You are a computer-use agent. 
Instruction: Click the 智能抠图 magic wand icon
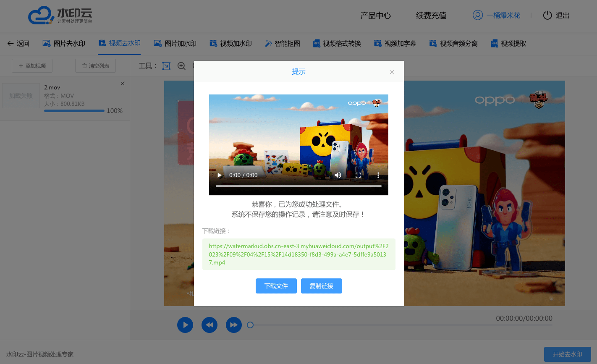click(268, 43)
